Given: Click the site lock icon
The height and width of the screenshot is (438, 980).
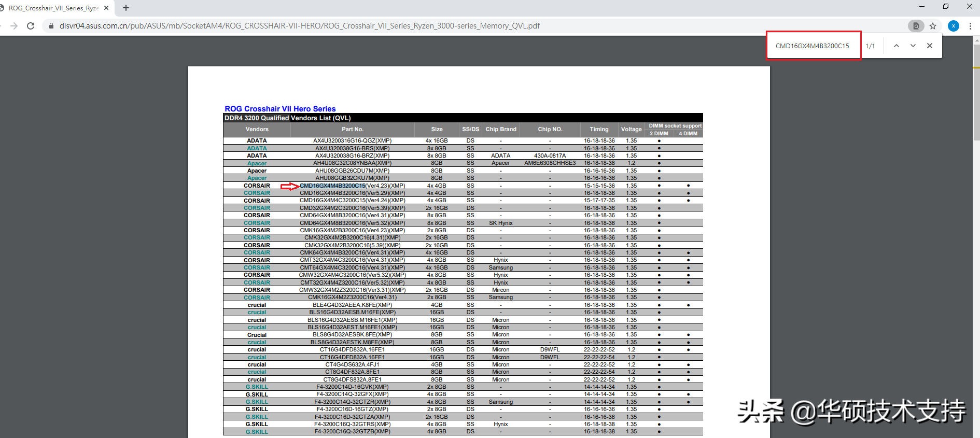Looking at the screenshot, I should [x=51, y=26].
